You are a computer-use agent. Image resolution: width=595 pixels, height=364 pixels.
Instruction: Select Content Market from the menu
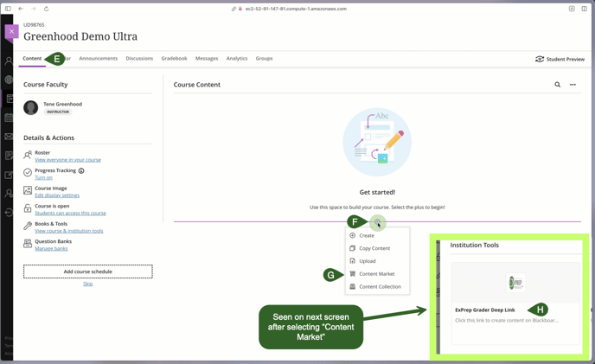376,274
